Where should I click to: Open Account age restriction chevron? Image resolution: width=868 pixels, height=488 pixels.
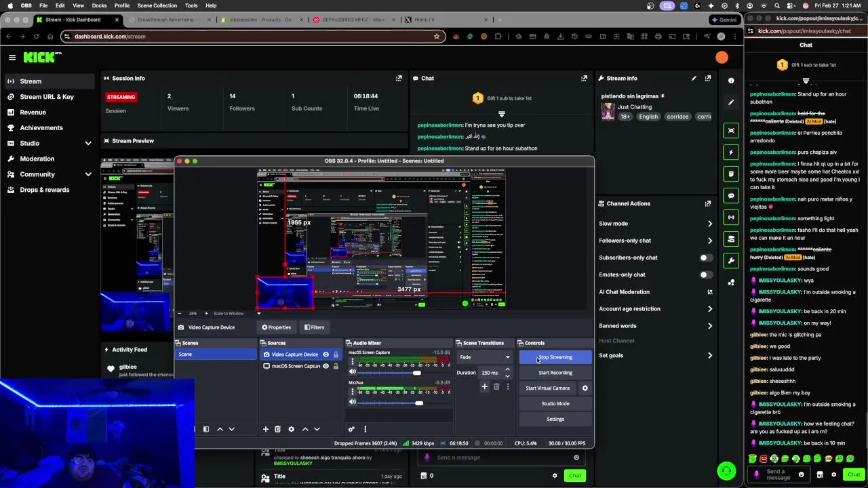[x=710, y=309]
